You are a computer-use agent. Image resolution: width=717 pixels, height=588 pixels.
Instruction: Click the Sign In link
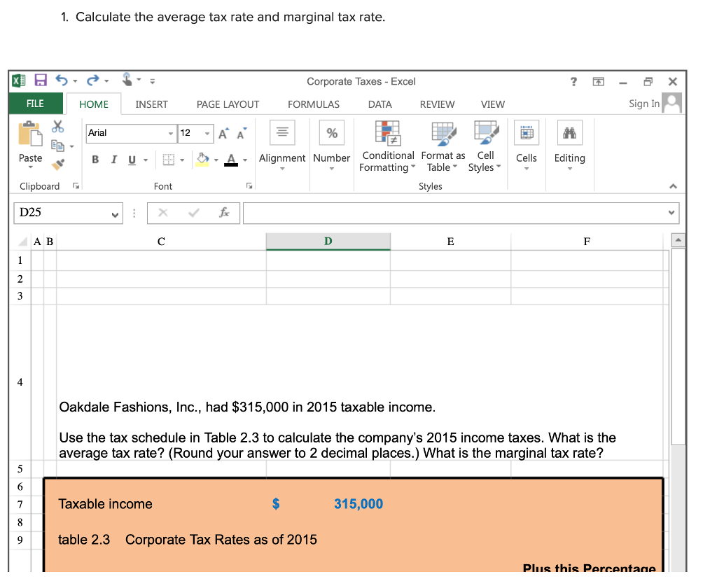[x=643, y=104]
